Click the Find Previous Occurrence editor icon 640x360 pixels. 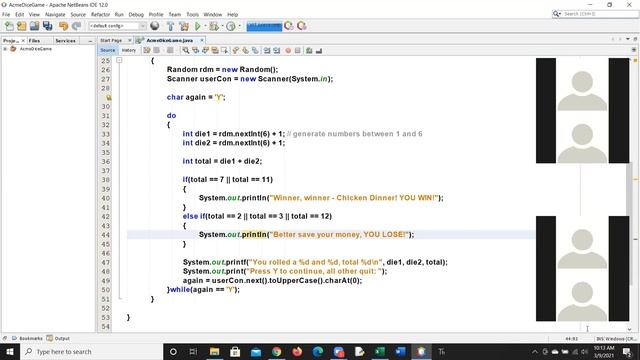pyautogui.click(x=196, y=51)
